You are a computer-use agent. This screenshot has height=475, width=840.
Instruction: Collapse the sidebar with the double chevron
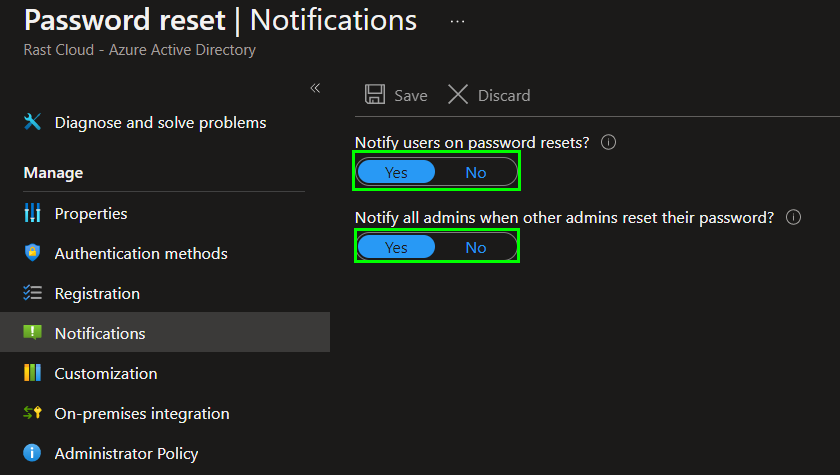coord(315,88)
